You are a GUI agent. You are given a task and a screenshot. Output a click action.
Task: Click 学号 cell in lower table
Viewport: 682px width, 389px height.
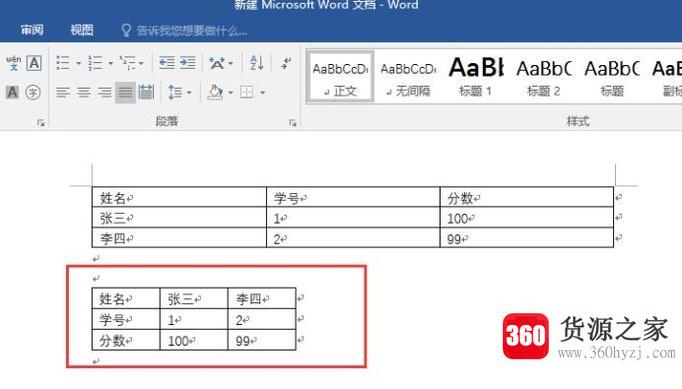pyautogui.click(x=126, y=319)
